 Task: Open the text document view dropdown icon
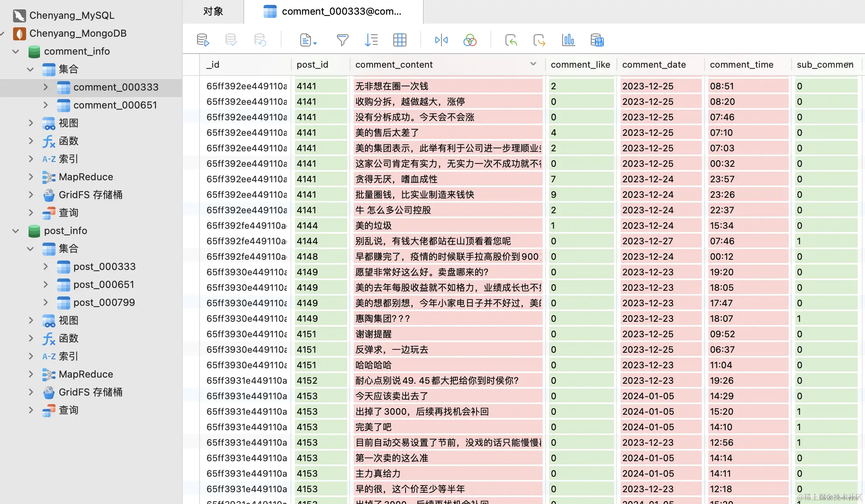(x=308, y=40)
